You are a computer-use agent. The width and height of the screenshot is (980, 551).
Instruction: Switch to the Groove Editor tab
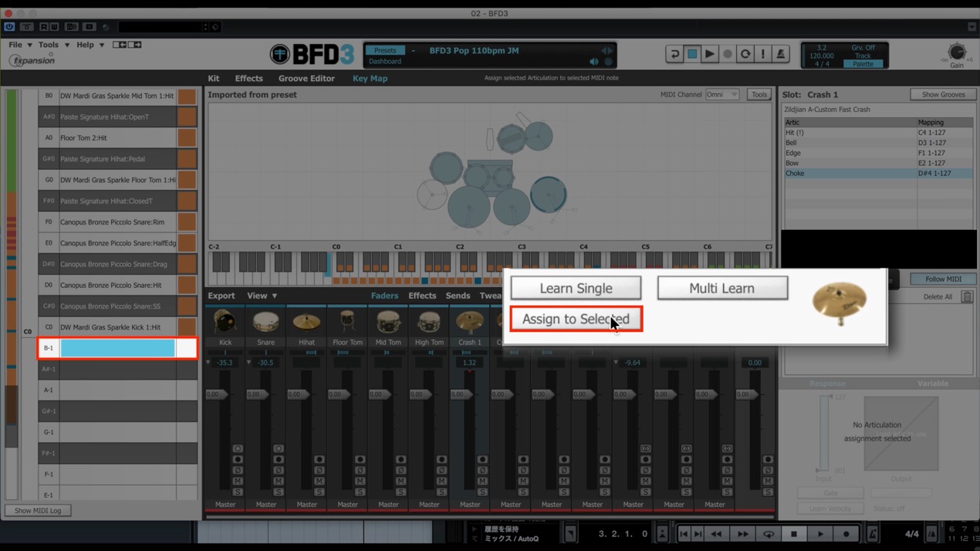click(x=306, y=78)
